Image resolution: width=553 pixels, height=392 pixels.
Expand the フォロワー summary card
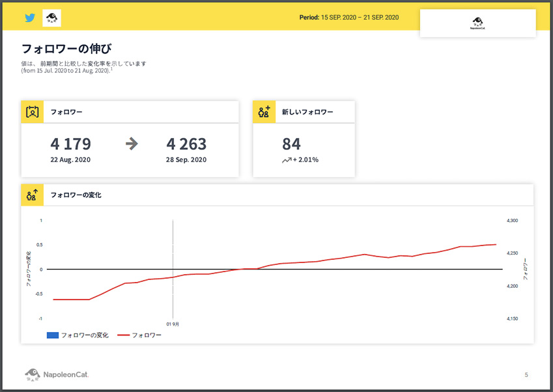[x=130, y=111]
